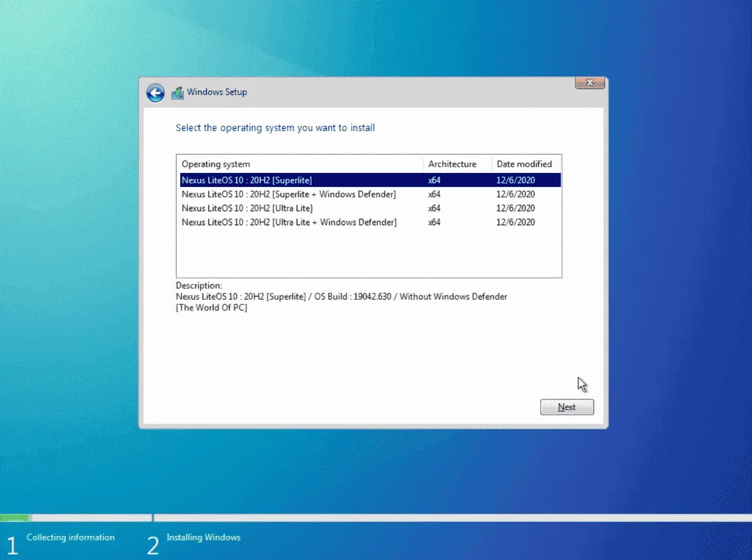This screenshot has width=752, height=560.
Task: Click x64 cell in the Ultra Lite row
Action: tap(434, 208)
